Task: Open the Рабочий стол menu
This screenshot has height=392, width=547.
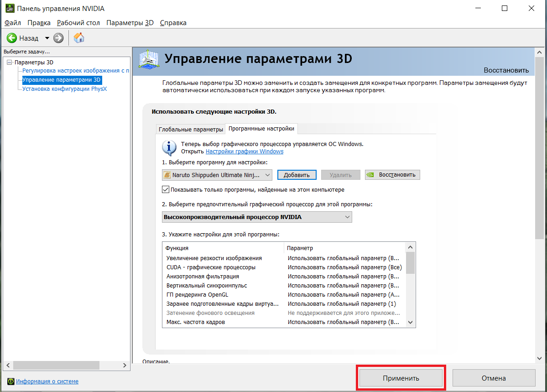Action: [x=78, y=23]
